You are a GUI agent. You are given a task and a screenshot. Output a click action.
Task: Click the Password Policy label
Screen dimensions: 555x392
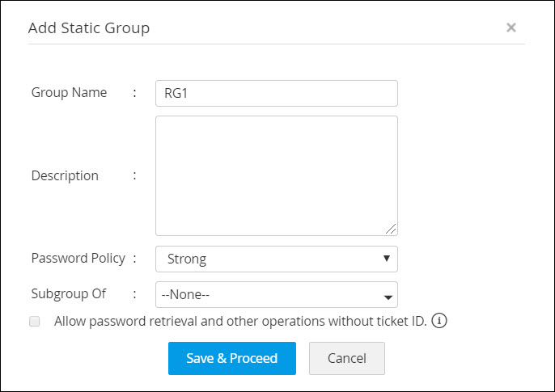tap(78, 259)
